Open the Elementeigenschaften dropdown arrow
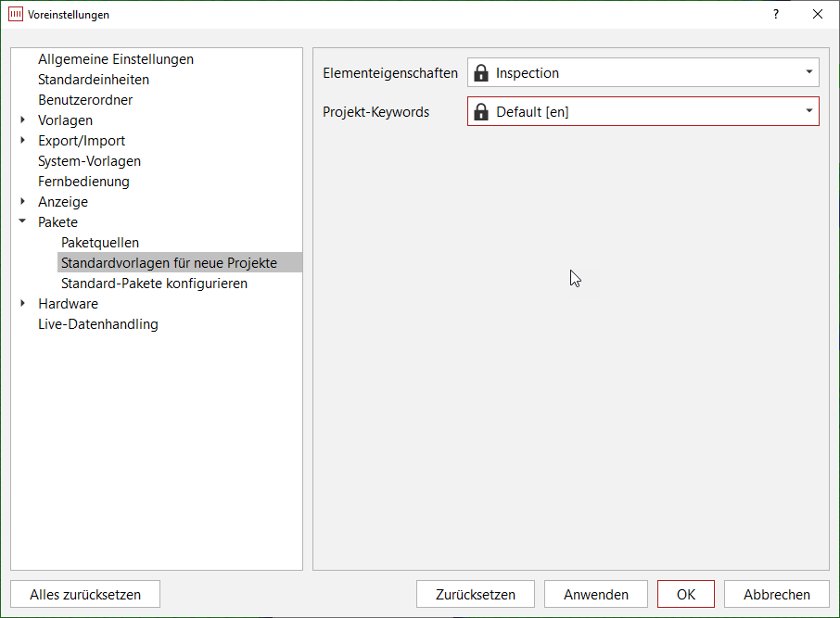 (x=808, y=71)
